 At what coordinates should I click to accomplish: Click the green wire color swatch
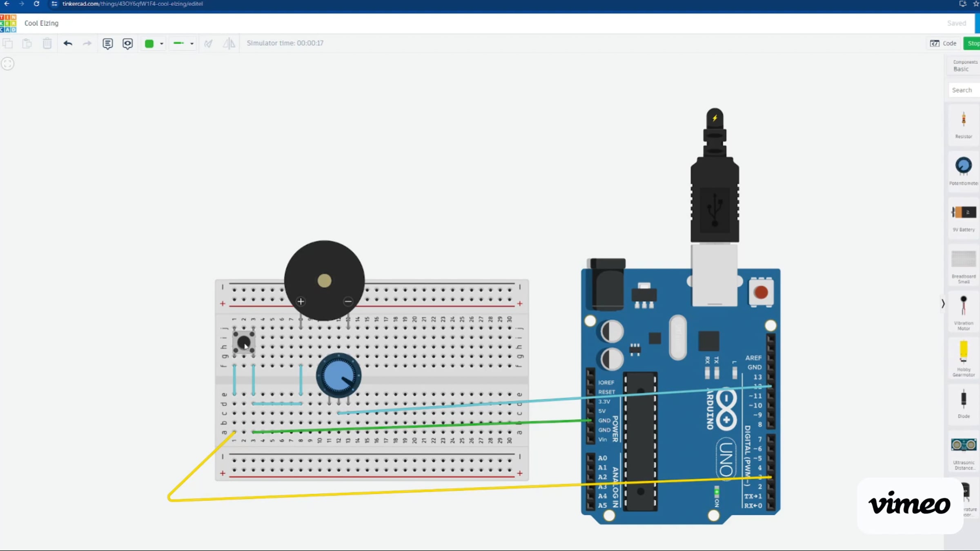[x=149, y=44]
